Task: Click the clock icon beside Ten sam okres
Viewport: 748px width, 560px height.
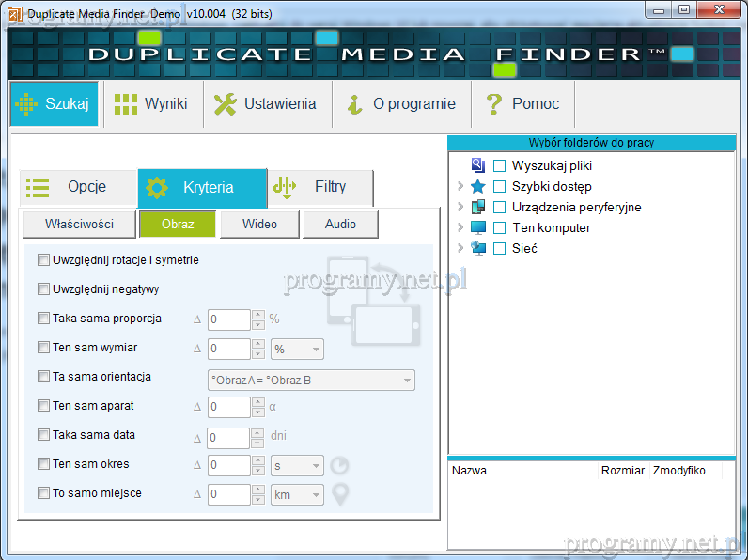Action: coord(339,465)
